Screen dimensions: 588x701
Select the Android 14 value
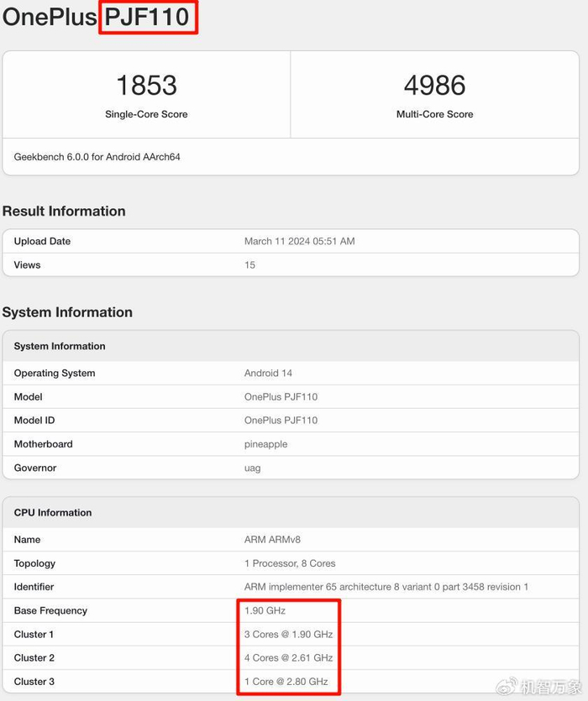[x=268, y=373]
